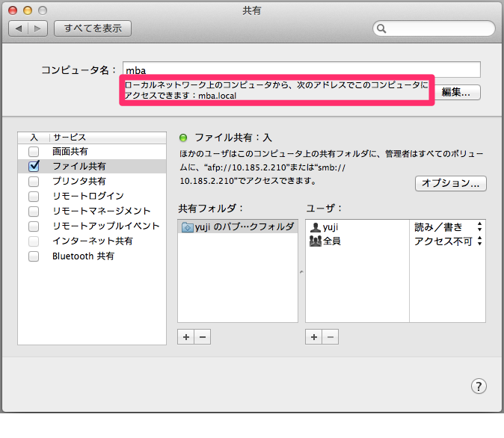504x438 pixels.
Task: Uncheck the ファイル共有 checkbox
Action: pos(34,167)
